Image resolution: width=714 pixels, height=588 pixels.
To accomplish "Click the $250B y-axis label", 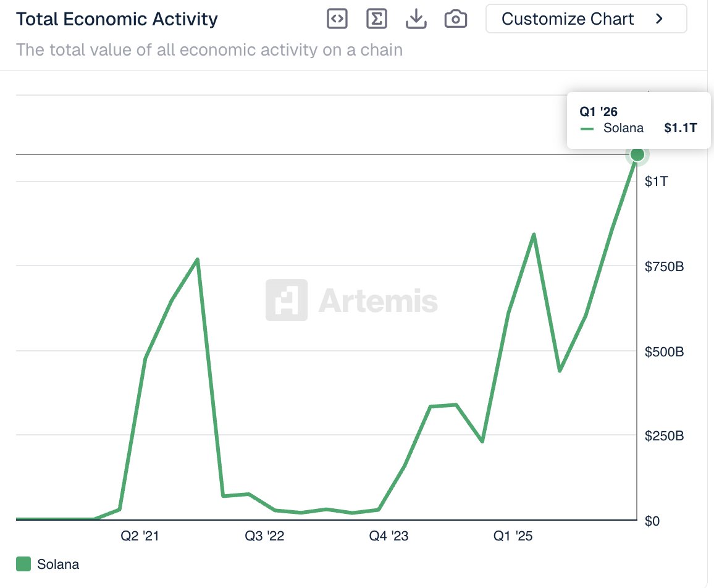I will (664, 436).
